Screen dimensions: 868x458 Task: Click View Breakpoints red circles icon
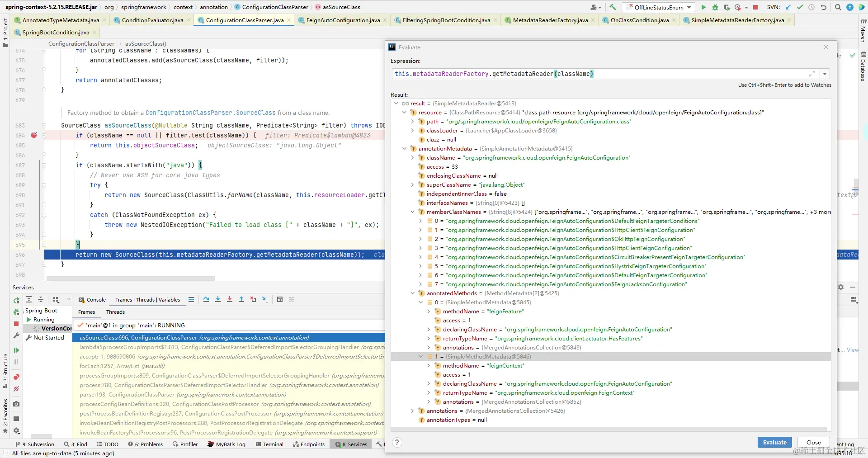click(x=16, y=377)
